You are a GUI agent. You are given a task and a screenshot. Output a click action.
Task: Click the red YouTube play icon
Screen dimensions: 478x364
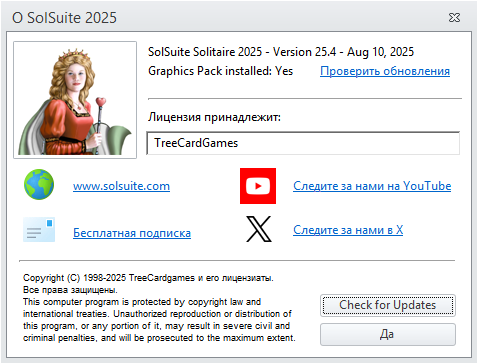[258, 186]
